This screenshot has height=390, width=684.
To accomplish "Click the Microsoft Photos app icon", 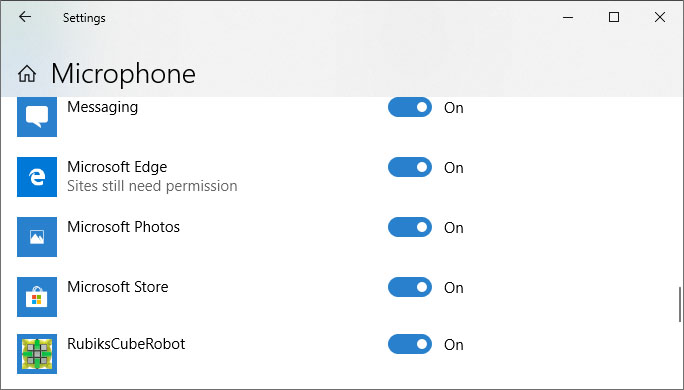I will point(37,237).
